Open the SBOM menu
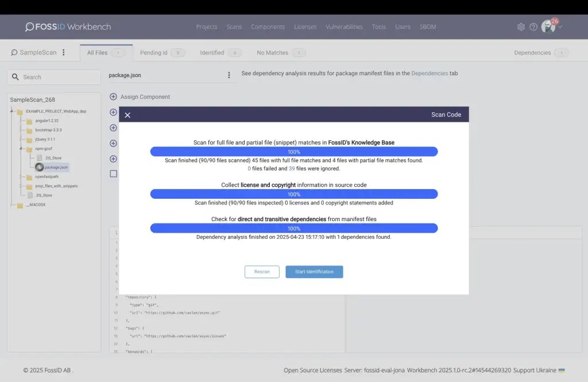Viewport: 588px width, 382px height. (x=428, y=27)
